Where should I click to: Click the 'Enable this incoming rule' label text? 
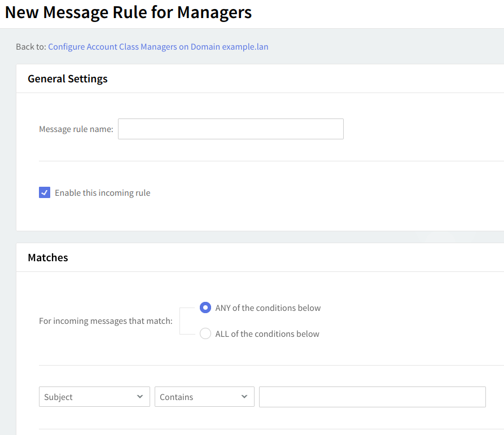102,193
